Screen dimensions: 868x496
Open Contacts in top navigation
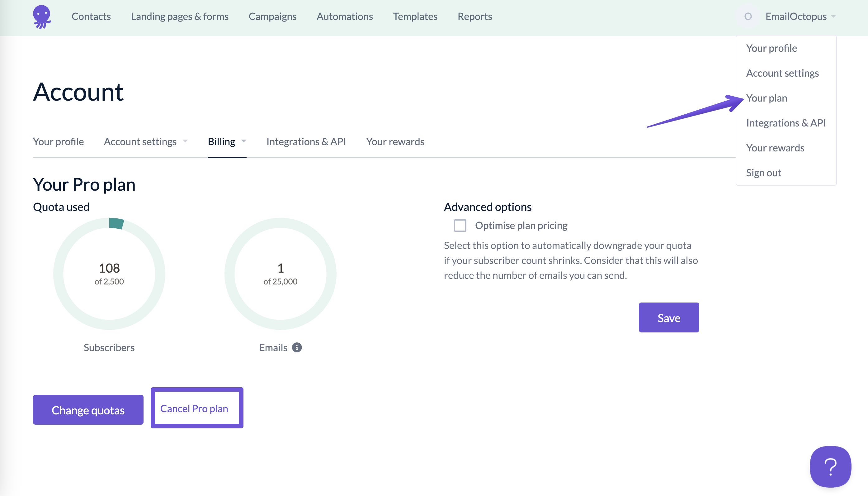(x=91, y=16)
